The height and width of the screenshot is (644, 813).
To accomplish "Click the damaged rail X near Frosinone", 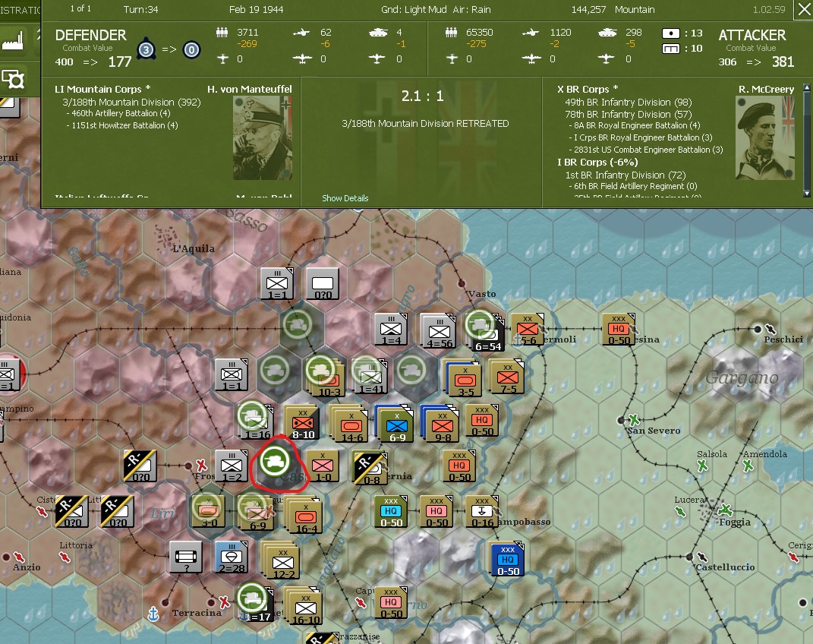I will [201, 465].
